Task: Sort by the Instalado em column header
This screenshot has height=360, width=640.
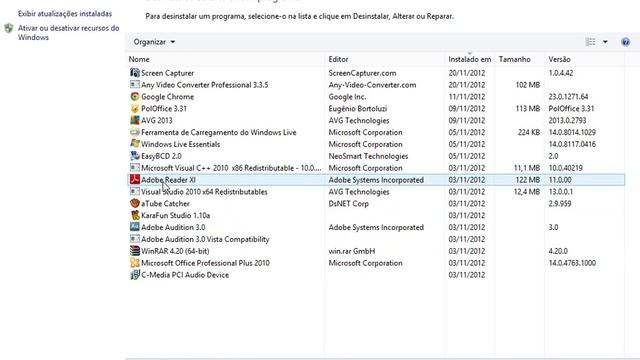Action: [x=470, y=59]
